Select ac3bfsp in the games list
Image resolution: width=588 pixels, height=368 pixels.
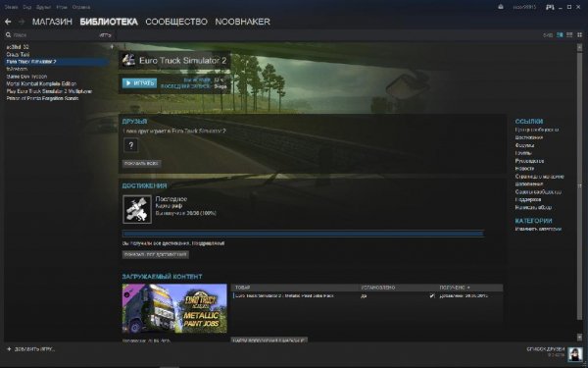[x=18, y=47]
